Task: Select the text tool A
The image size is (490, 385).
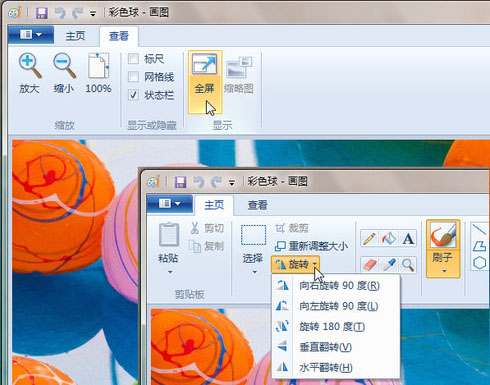Action: point(408,239)
